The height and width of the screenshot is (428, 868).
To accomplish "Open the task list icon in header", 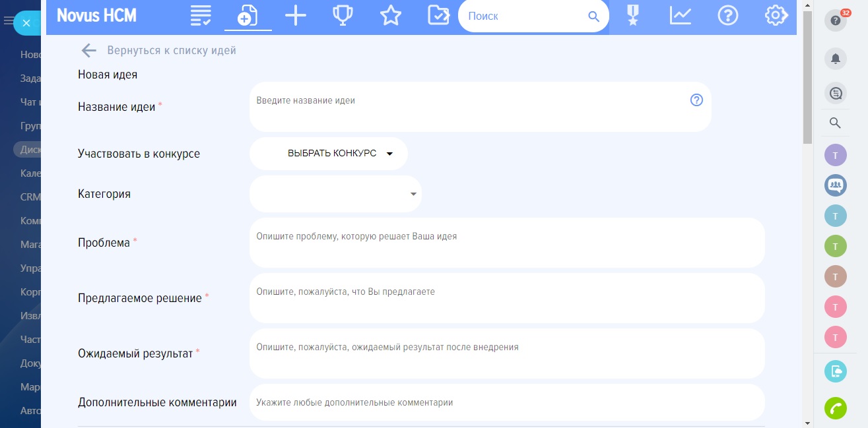I will point(201,16).
